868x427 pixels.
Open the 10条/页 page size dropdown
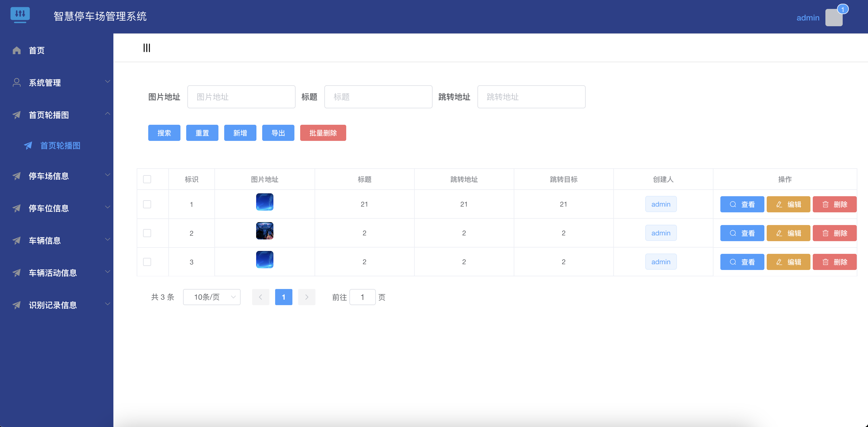212,297
